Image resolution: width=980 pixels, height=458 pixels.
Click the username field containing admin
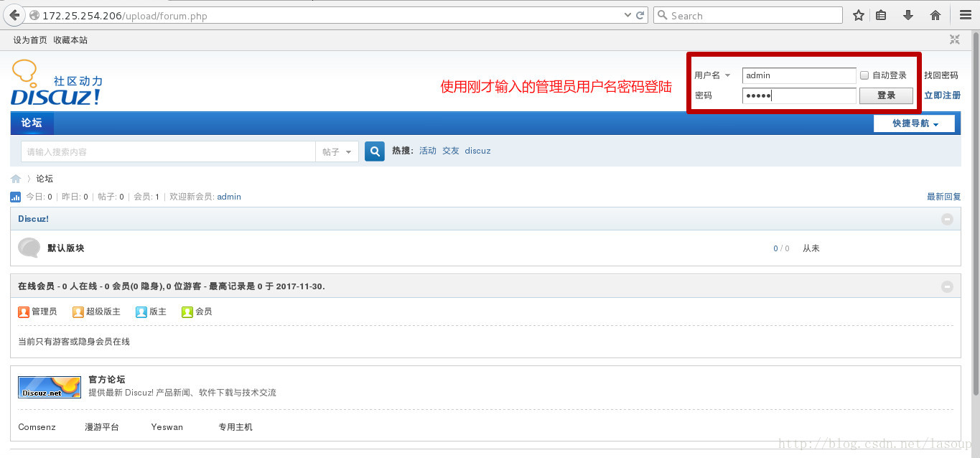799,75
